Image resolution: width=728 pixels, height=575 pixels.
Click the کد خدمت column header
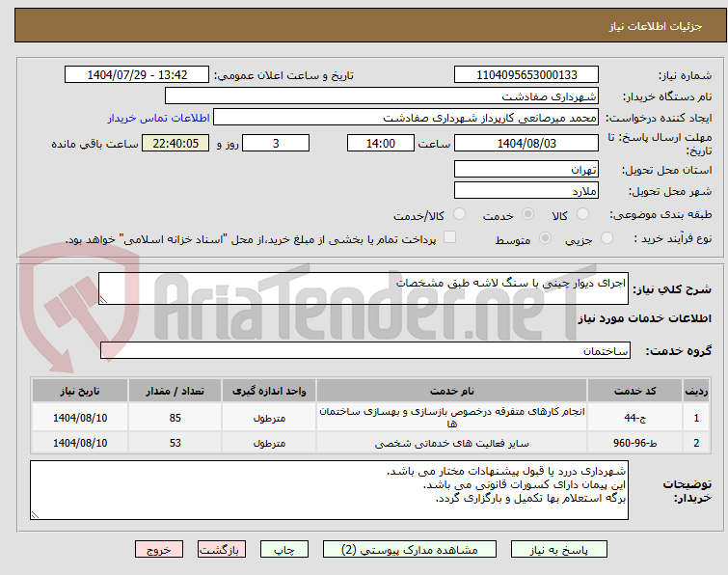pyautogui.click(x=634, y=391)
